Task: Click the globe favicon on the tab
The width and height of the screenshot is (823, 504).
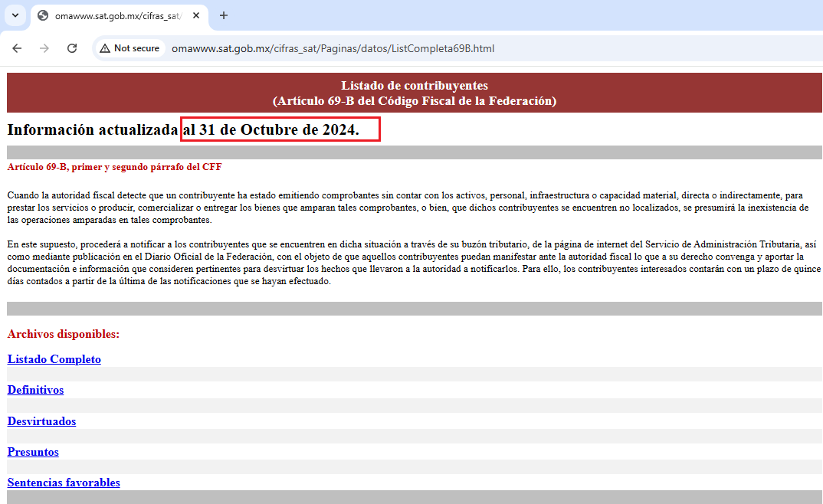Action: click(x=43, y=16)
